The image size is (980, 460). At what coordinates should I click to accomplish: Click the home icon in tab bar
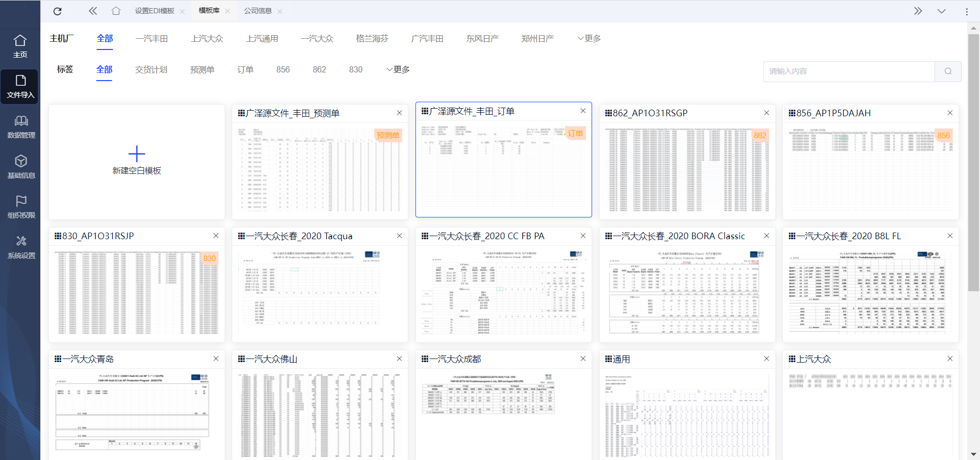pyautogui.click(x=116, y=11)
